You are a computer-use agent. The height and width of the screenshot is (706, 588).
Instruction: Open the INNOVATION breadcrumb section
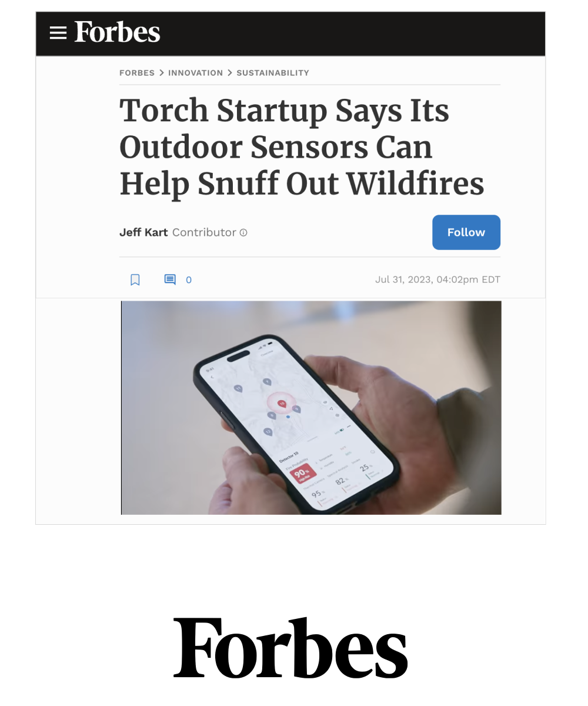[x=195, y=73]
